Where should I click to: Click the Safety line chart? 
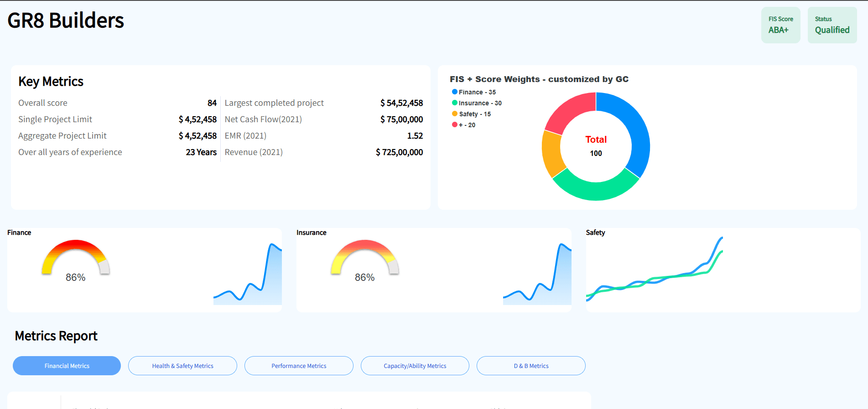(x=655, y=269)
